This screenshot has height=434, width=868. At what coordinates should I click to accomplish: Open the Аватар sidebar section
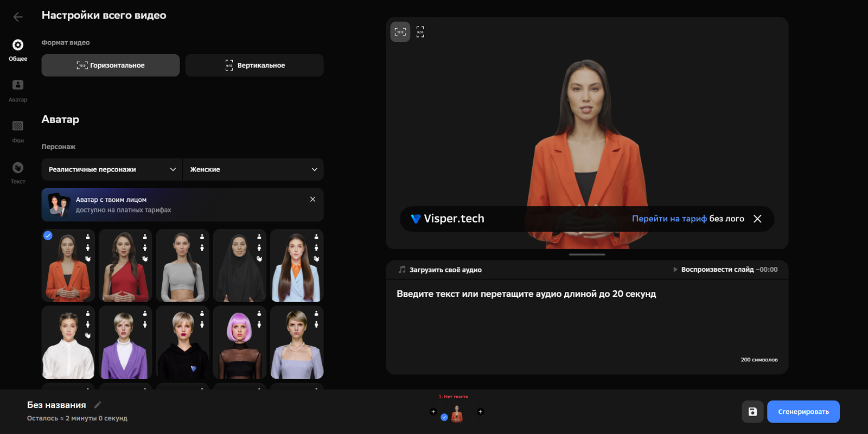pos(18,90)
